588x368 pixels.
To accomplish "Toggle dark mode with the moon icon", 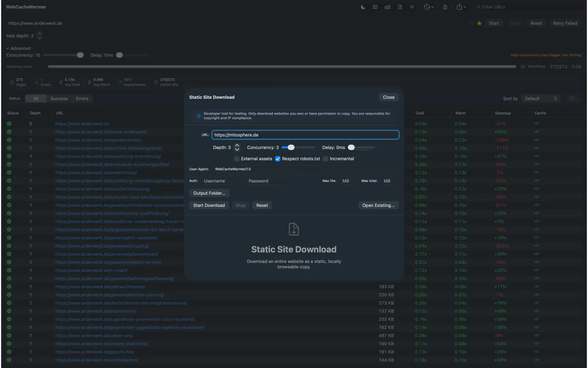I will point(363,7).
